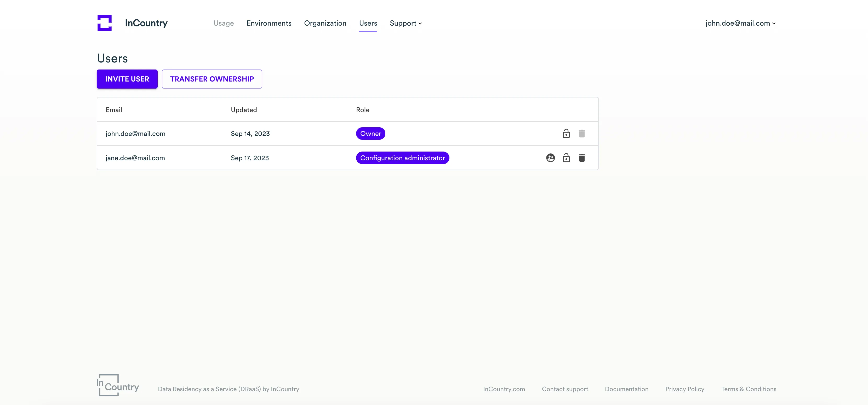The width and height of the screenshot is (868, 405).
Task: Click lock icon for john.doe@mail.com row
Action: (x=566, y=134)
